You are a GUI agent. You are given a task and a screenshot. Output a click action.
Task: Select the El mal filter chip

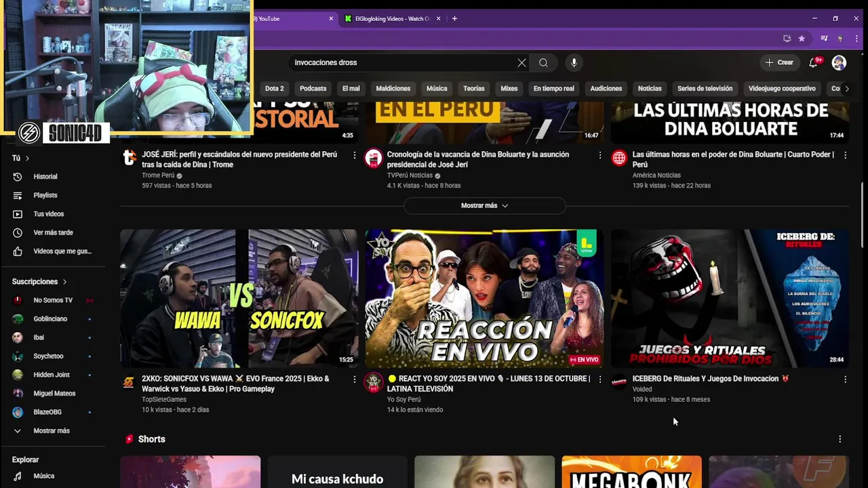click(351, 88)
